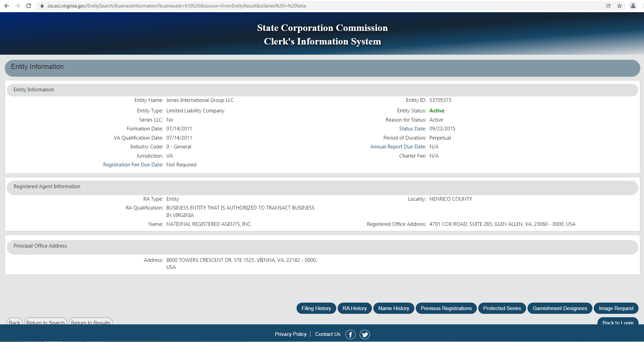This screenshot has width=644, height=342.
Task: Click the Image Request button
Action: 616,308
